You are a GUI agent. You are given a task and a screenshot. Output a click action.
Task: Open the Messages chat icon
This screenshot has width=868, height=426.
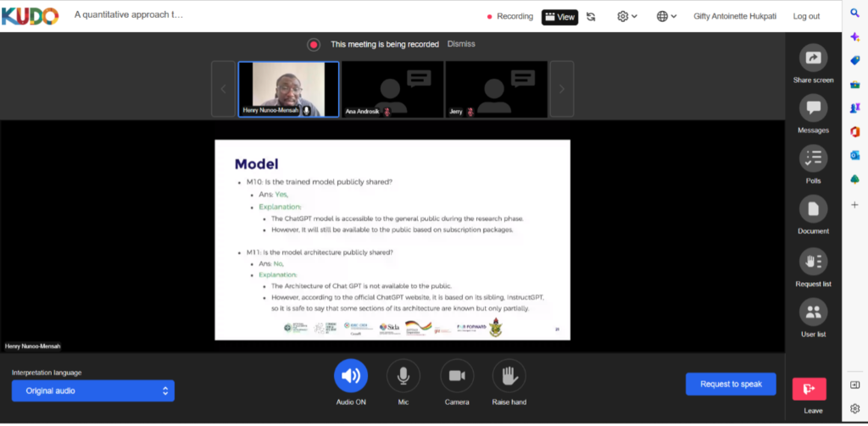[x=813, y=108]
